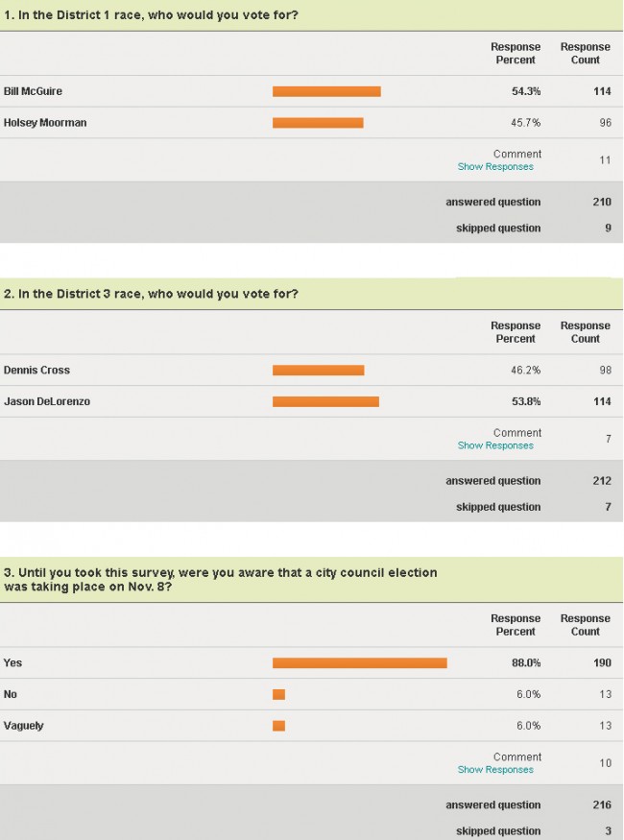
Task: Click the small No response bar
Action: (x=279, y=695)
